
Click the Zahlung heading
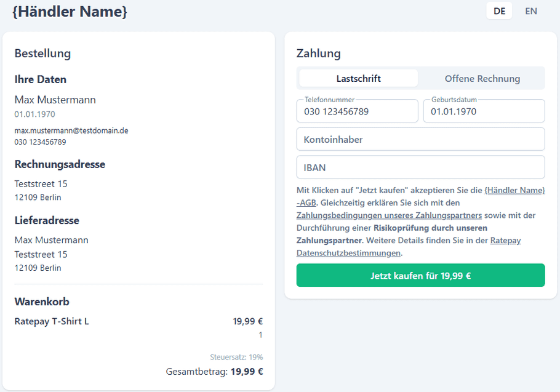click(319, 53)
